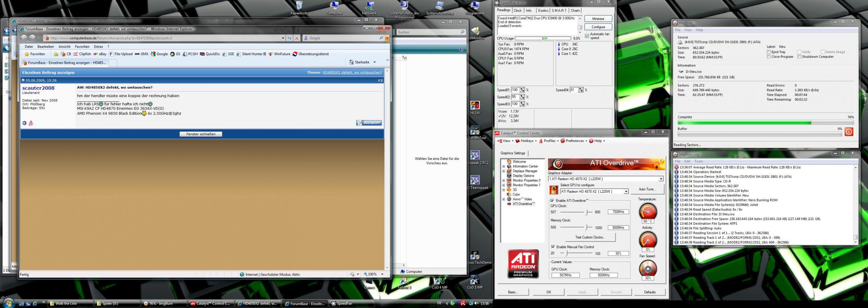Click ImgBurn Log vertical scrollbar

tap(856, 205)
